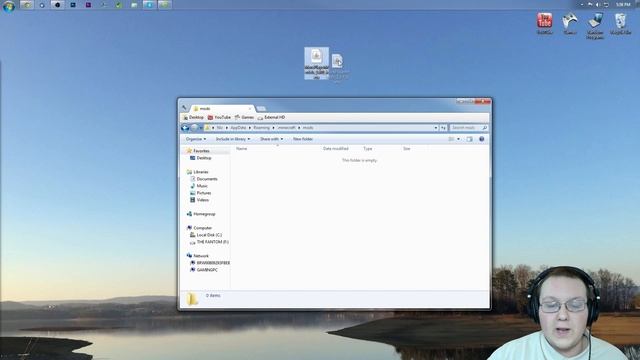The width and height of the screenshot is (640, 360).
Task: Change the view with the view icon
Action: (451, 139)
